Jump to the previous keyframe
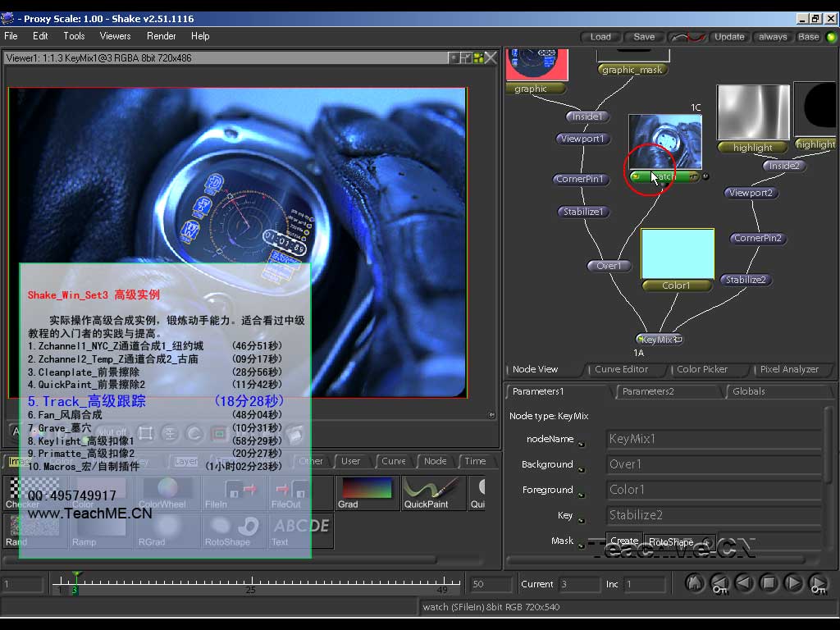Viewport: 840px width, 630px height. point(719,583)
